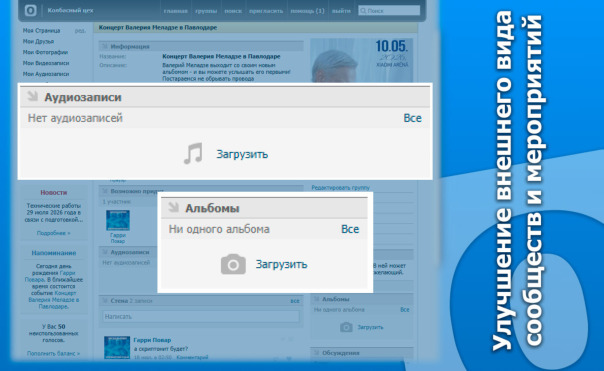604x371 pixels.
Task: Click the Написать wall input field
Action: click(201, 316)
